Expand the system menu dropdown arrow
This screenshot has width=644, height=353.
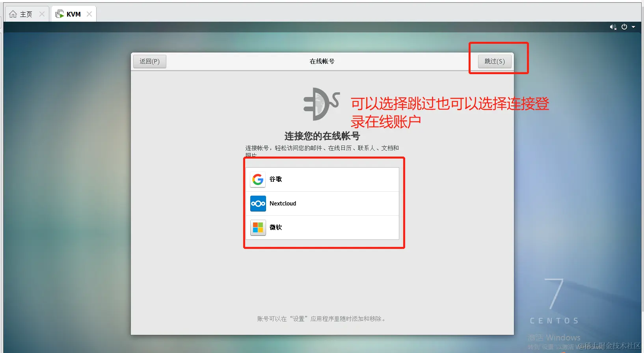[x=633, y=27]
